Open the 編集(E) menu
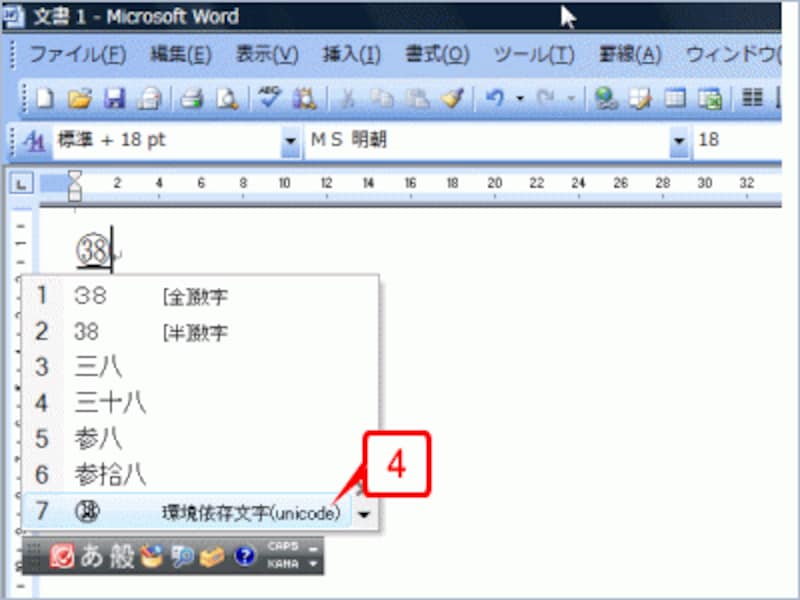The width and height of the screenshot is (800, 600). coord(181,54)
